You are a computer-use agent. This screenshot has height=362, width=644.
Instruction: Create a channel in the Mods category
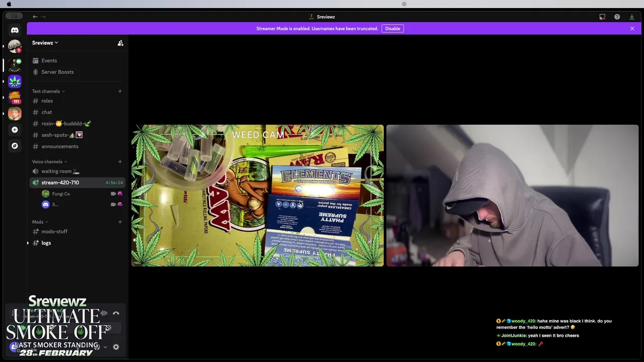[120, 222]
